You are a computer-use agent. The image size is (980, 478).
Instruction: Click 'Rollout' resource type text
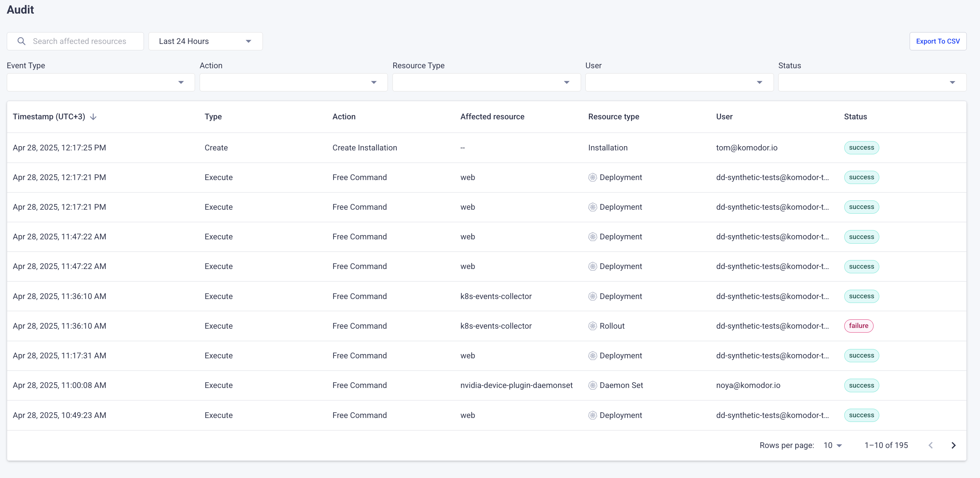tap(612, 326)
